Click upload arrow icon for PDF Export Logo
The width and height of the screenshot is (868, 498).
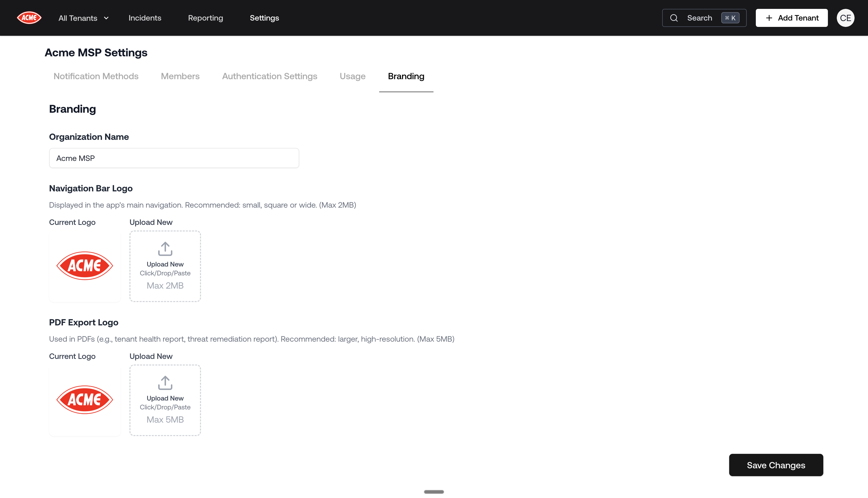165,383
